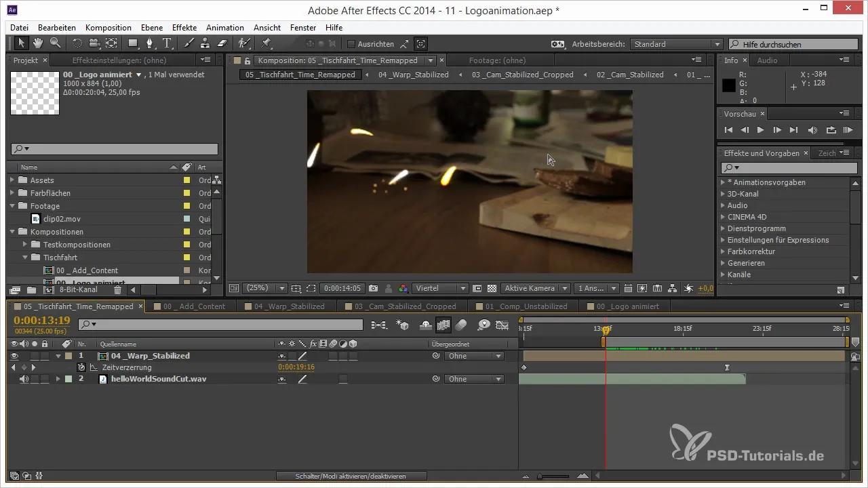Click the current time 0:00:13:19 display
This screenshot has width=868, height=488.
pyautogui.click(x=42, y=321)
